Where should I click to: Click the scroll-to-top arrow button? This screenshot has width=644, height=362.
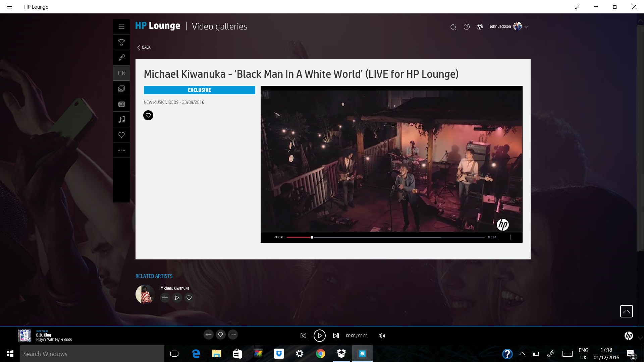626,311
